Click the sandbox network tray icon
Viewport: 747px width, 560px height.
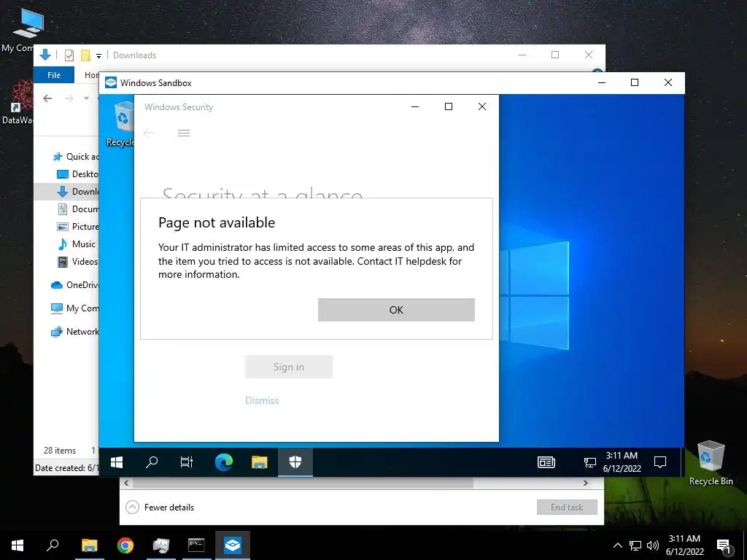tap(589, 462)
